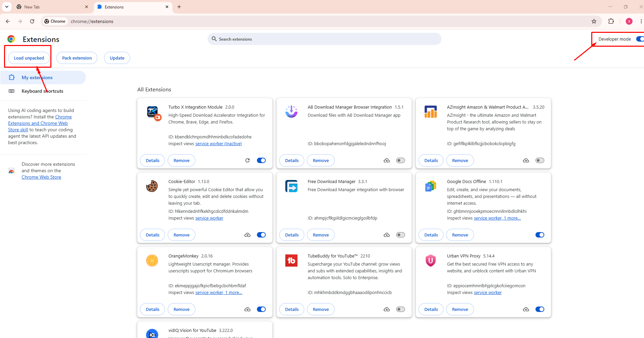Enable the Free Download Manager toggle
Viewport: 644px width, 338px height.
coord(401,235)
